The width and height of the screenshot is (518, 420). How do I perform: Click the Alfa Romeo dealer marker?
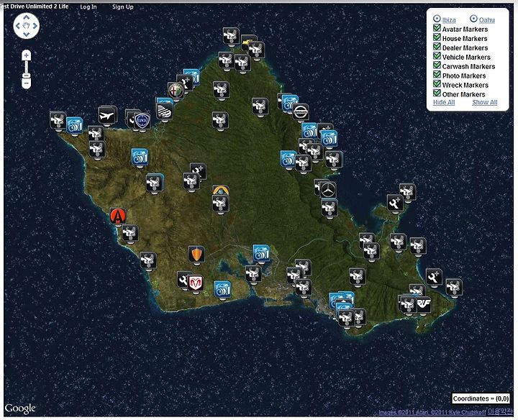(x=176, y=91)
